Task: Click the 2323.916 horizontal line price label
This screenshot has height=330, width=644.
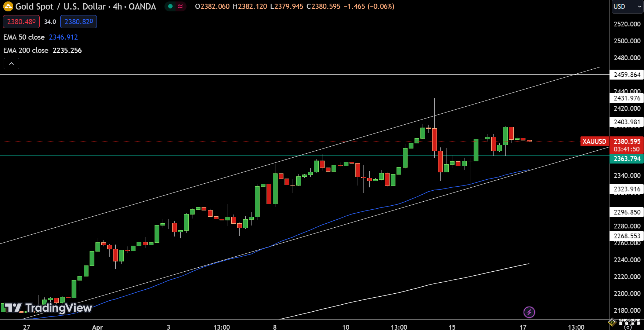Action: pyautogui.click(x=627, y=189)
